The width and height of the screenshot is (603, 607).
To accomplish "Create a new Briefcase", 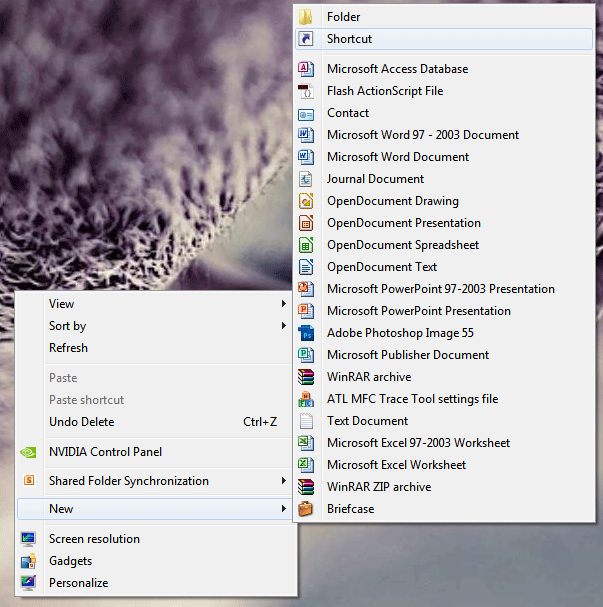I will tap(444, 509).
